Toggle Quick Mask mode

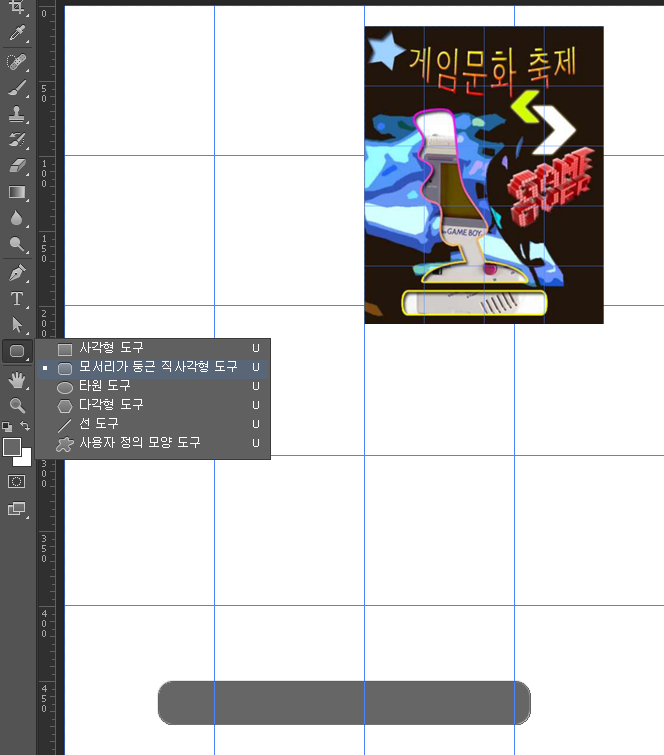point(16,482)
